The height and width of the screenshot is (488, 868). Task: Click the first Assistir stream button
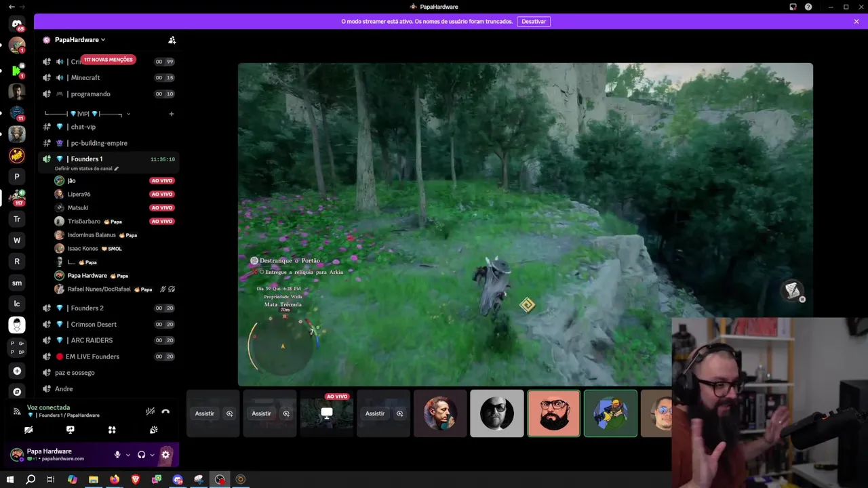[205, 413]
